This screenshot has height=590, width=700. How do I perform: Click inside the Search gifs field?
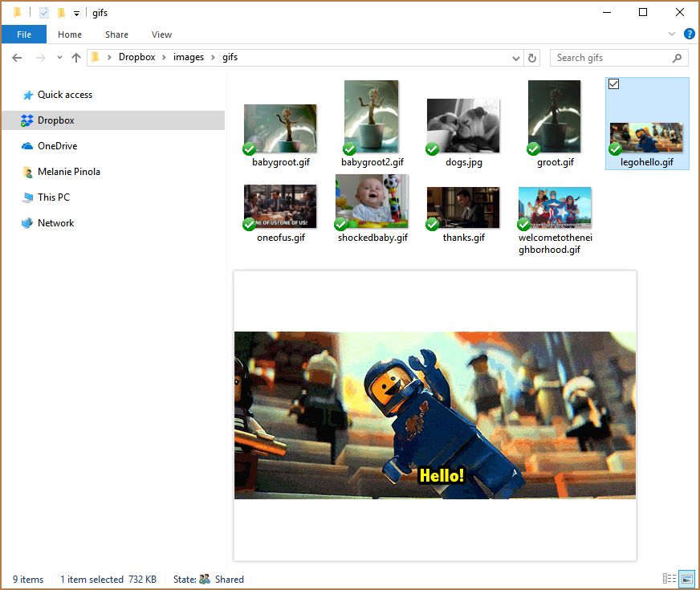click(x=610, y=58)
